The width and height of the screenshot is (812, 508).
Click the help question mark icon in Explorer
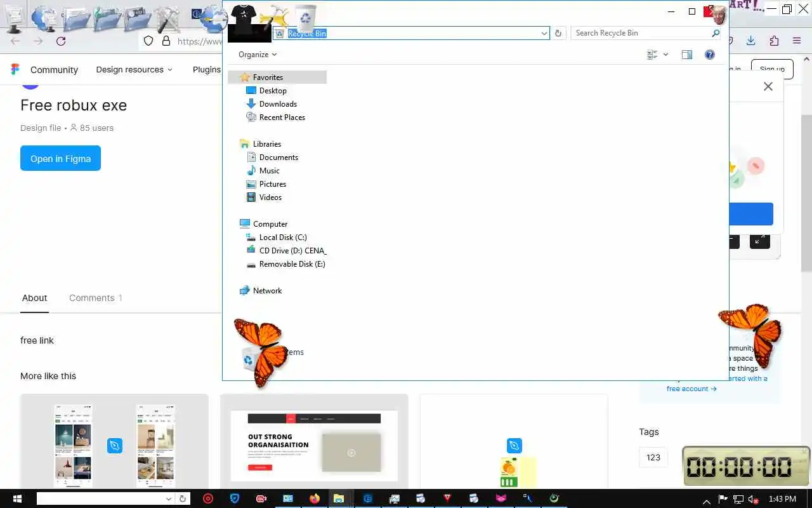[x=710, y=55]
